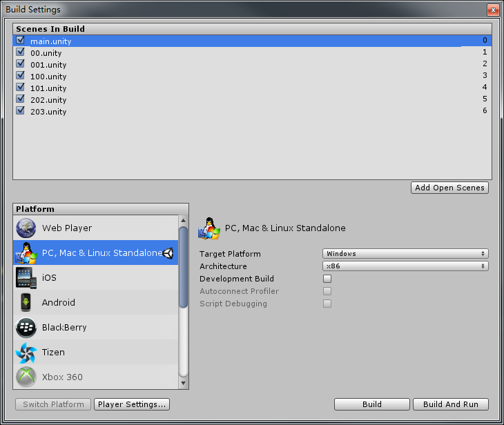Click the platform list scrollbar thumb
Screen dimensions: 504x425
click(x=183, y=267)
